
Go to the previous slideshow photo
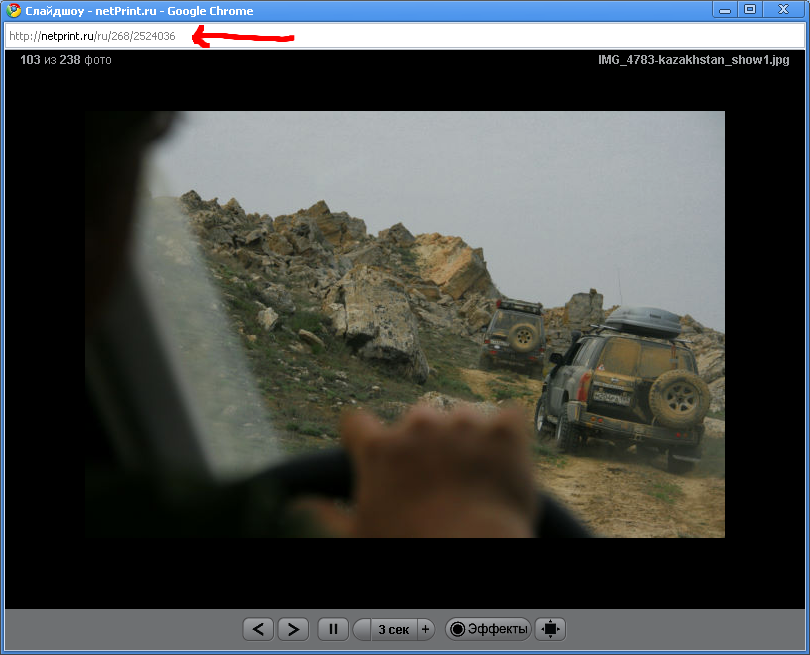click(258, 629)
